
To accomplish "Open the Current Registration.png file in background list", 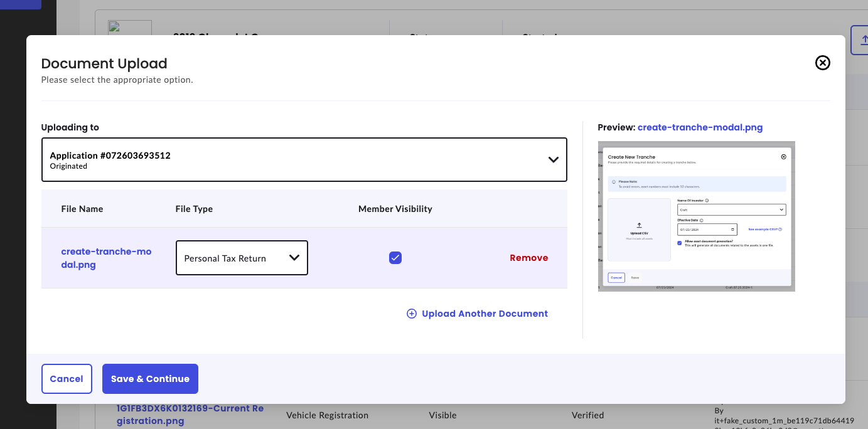I will (x=190, y=415).
